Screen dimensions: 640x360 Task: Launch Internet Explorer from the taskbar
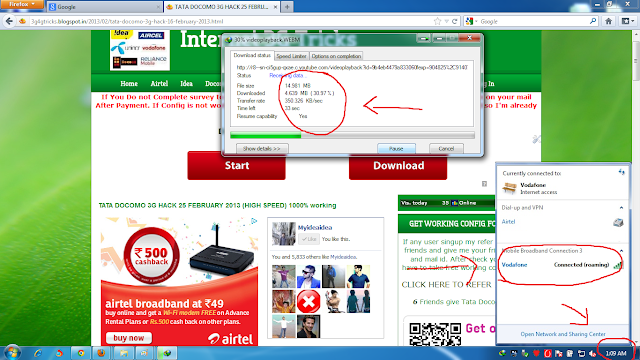point(38,353)
